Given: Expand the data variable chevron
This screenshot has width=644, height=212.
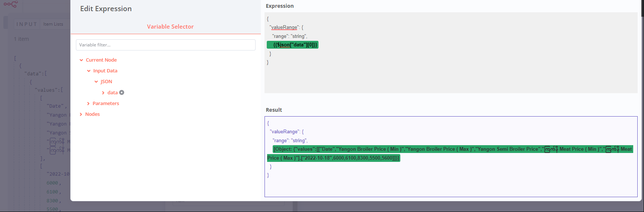Looking at the screenshot, I should (x=103, y=93).
